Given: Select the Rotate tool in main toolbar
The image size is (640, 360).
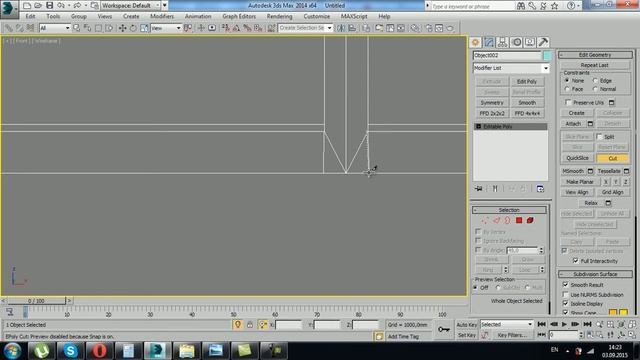Looking at the screenshot, I should click(133, 28).
